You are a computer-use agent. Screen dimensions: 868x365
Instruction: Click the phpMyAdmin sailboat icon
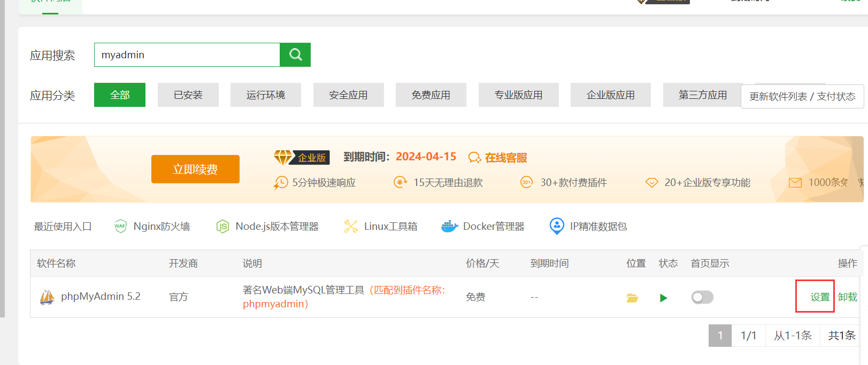coord(47,297)
